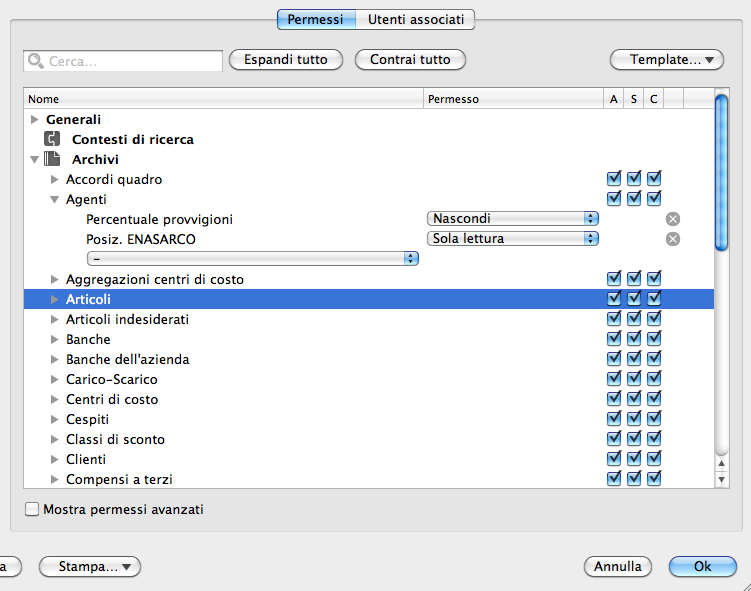This screenshot has width=751, height=591.
Task: Toggle the S checkbox for Banche
Action: click(634, 339)
